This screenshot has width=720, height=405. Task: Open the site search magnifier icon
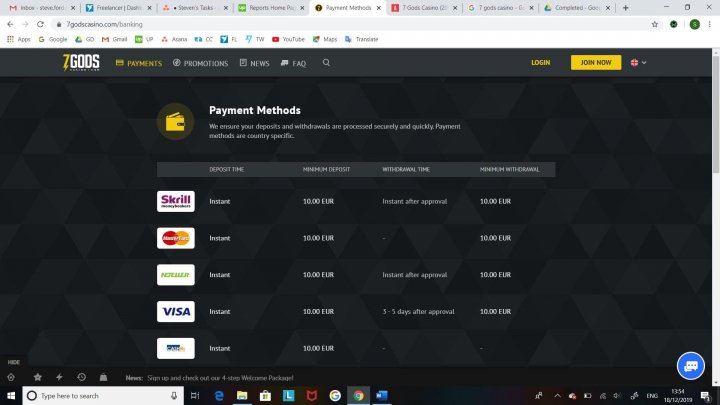pyautogui.click(x=326, y=62)
